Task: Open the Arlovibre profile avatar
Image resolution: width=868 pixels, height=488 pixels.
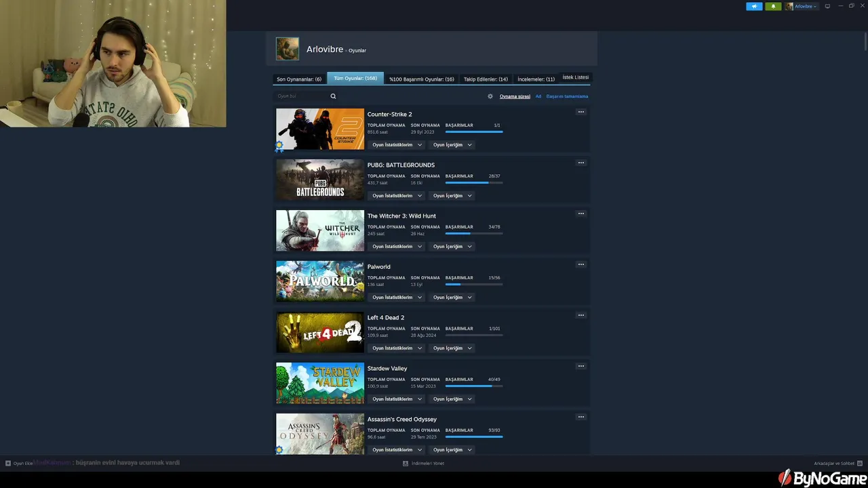Action: 288,49
